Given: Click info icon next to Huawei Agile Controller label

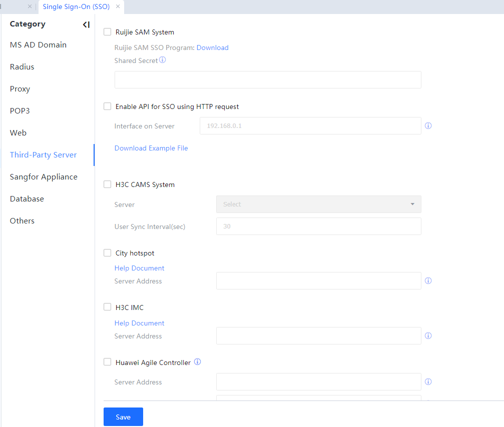Looking at the screenshot, I should coord(197,362).
